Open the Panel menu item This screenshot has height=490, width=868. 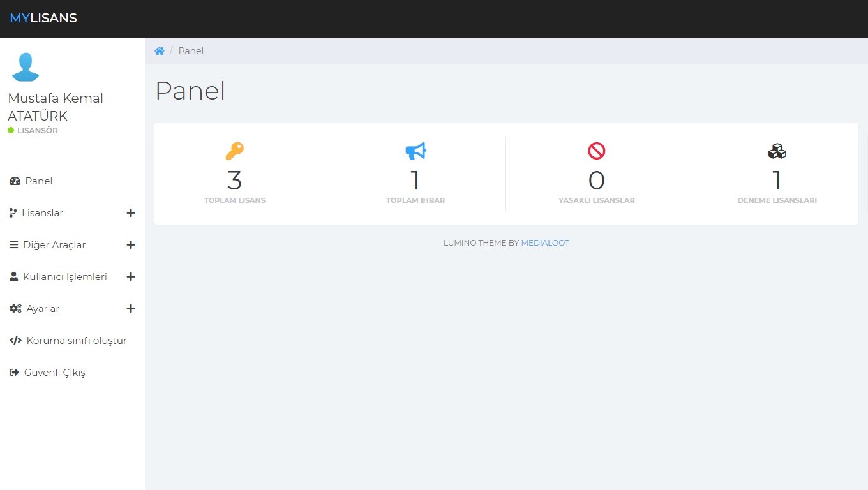coord(39,181)
